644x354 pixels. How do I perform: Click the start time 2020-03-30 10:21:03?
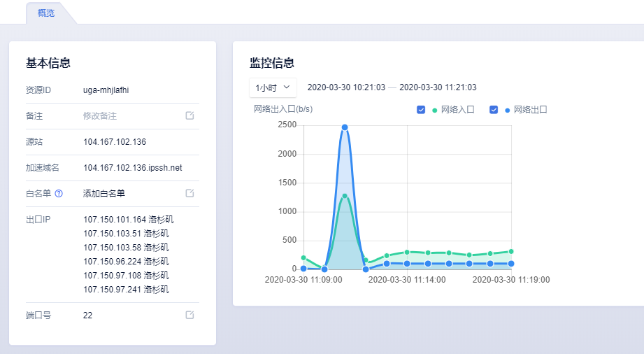click(x=346, y=87)
